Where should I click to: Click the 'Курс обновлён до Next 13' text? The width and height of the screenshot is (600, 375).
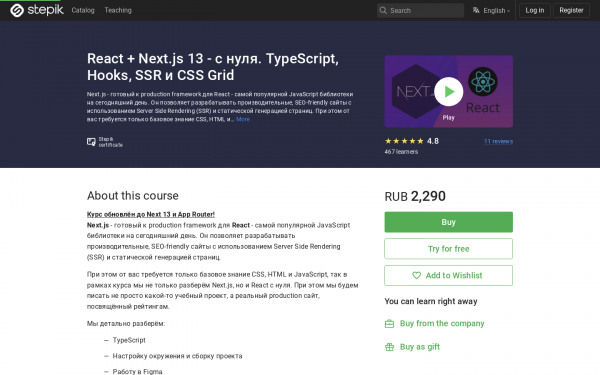click(x=151, y=214)
